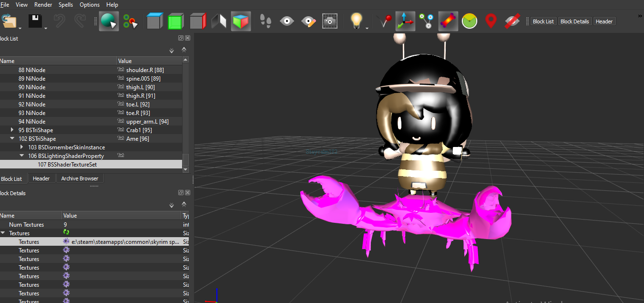The image size is (644, 303).
Task: Collapse the 102 BSTriShape tree node
Action: [12, 138]
